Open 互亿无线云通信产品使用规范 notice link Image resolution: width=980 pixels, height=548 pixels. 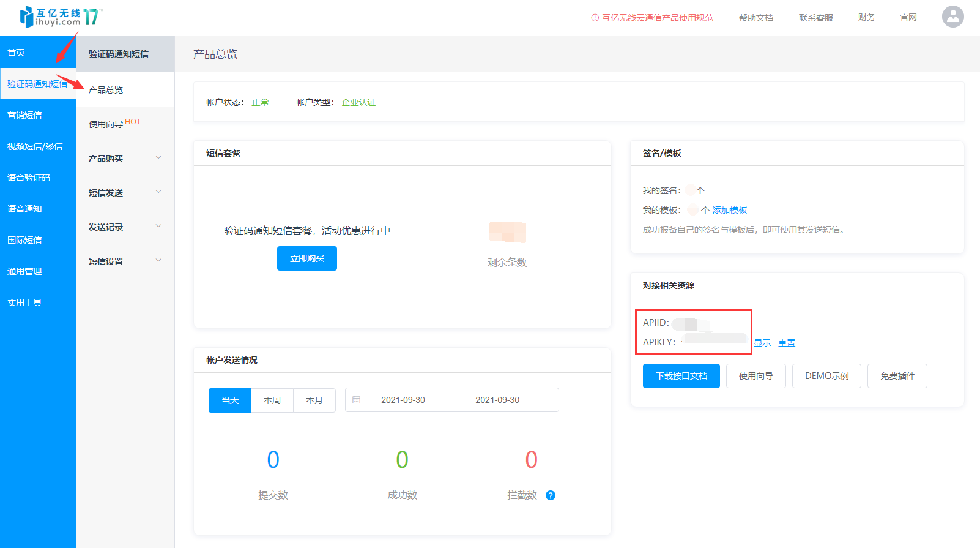click(652, 18)
